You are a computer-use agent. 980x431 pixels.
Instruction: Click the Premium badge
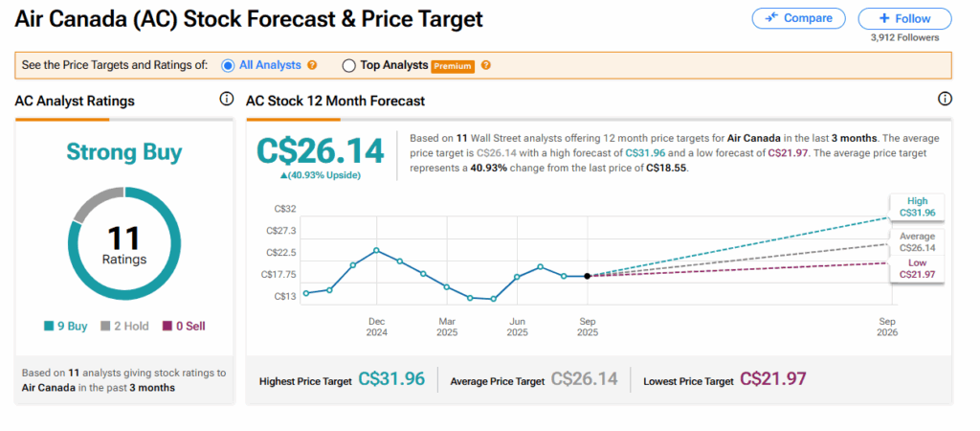point(453,66)
